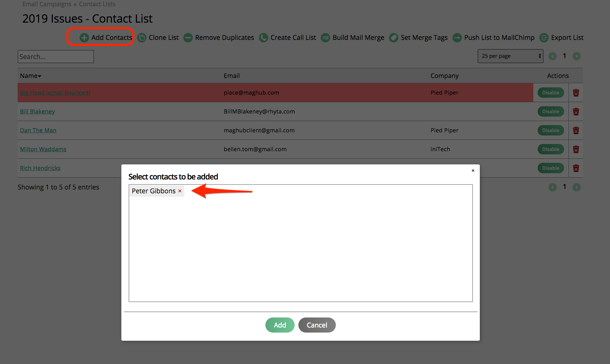This screenshot has height=364, width=610.
Task: Click the Set Merge Tags icon
Action: tap(393, 37)
